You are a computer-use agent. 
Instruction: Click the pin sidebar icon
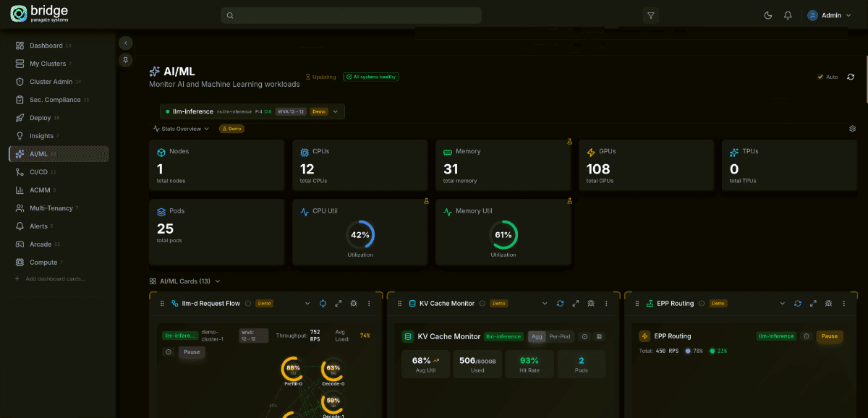point(126,60)
